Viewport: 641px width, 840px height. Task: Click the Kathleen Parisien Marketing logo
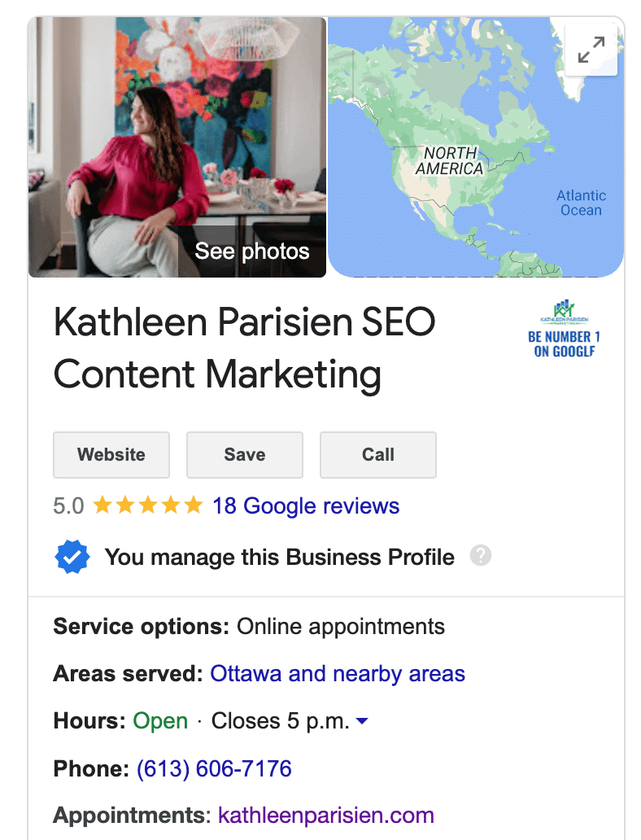[564, 328]
